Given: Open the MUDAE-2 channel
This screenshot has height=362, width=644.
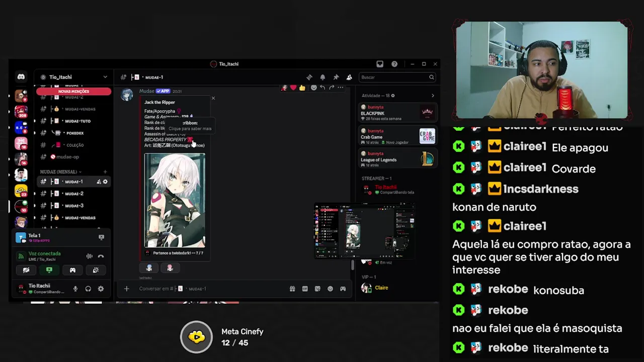Looking at the screenshot, I should [x=74, y=194].
